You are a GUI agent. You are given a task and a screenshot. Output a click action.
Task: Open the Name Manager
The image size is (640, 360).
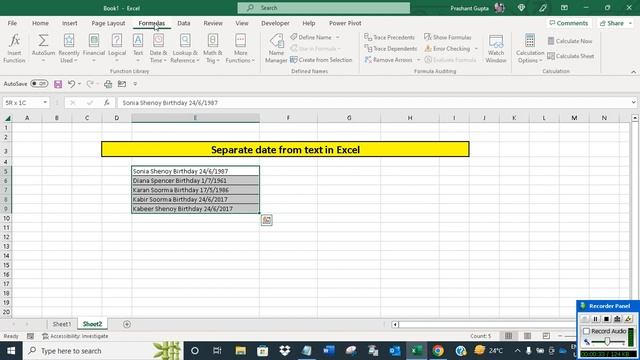click(x=276, y=48)
